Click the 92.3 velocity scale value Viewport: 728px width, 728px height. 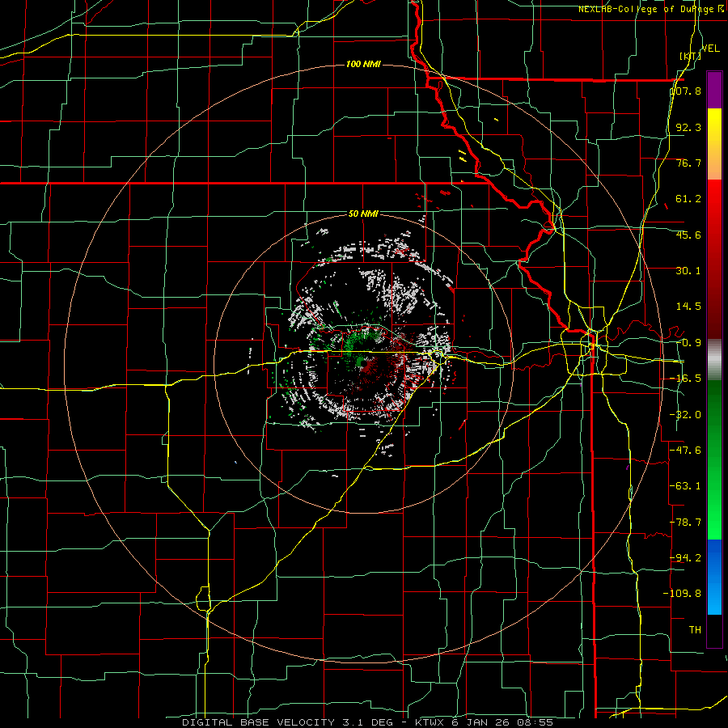pyautogui.click(x=688, y=127)
